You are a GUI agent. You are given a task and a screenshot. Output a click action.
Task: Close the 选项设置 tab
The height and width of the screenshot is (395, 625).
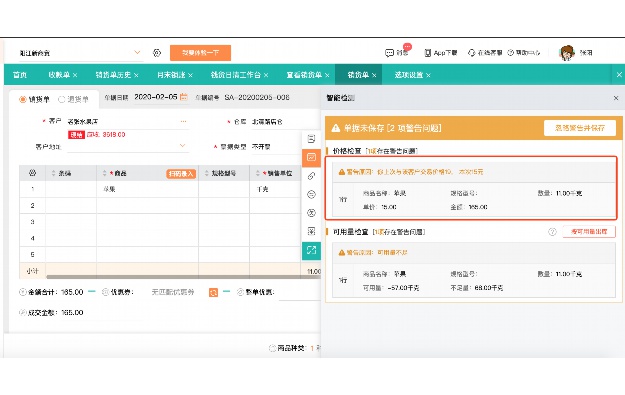[428, 75]
